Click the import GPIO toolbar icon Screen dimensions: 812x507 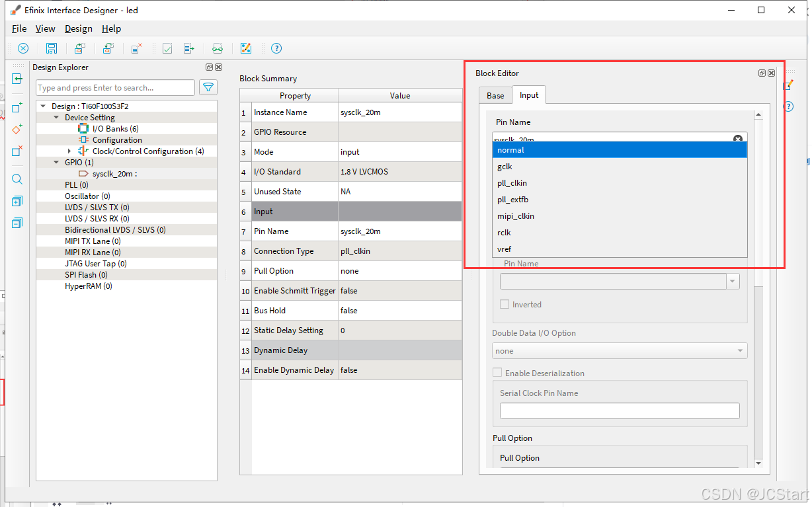tap(80, 48)
